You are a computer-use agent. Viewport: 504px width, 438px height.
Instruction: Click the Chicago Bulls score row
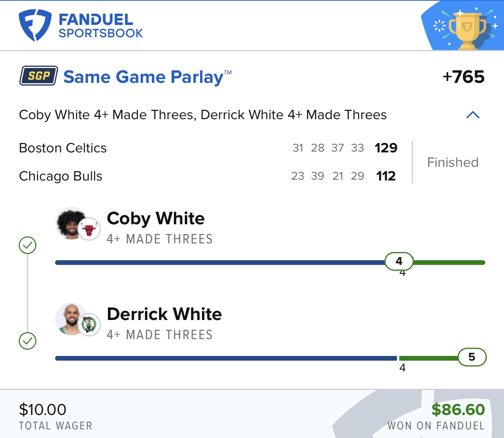[208, 176]
